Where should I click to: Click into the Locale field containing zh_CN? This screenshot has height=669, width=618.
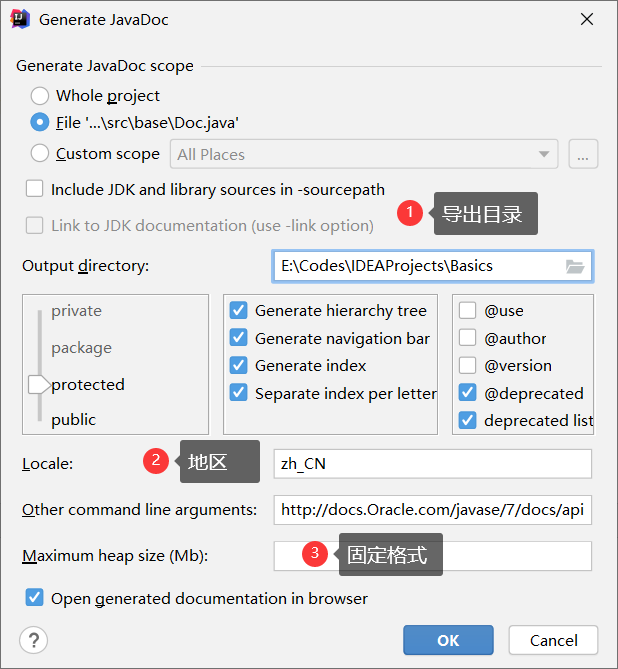coord(432,463)
